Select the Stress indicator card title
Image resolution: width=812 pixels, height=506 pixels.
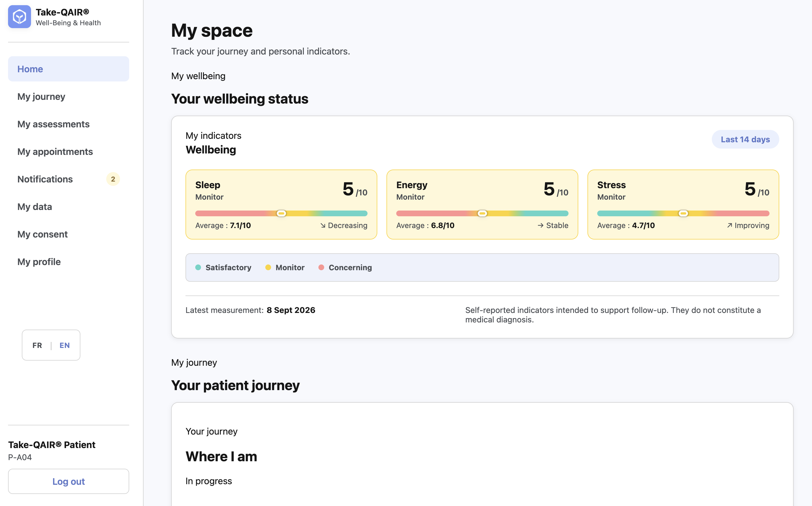(611, 185)
